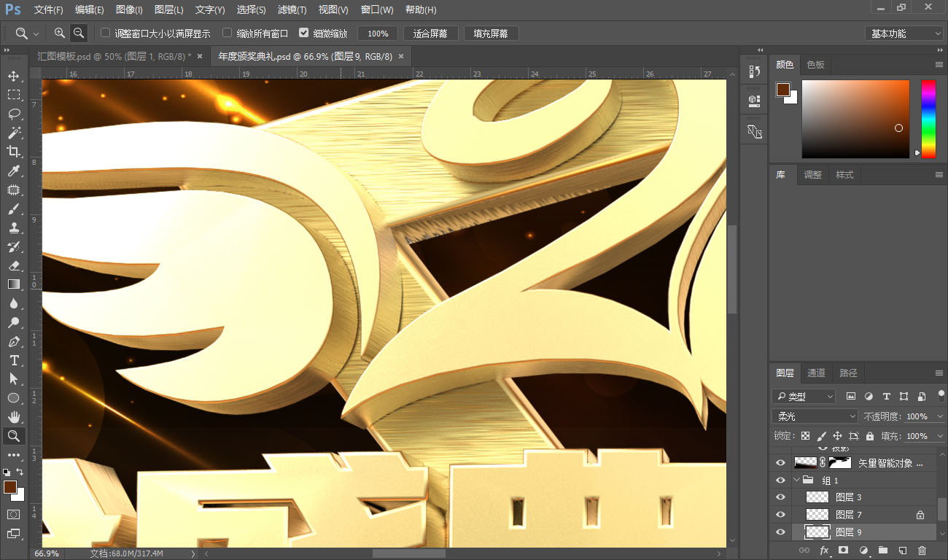
Task: Select the Hand tool
Action: (14, 417)
